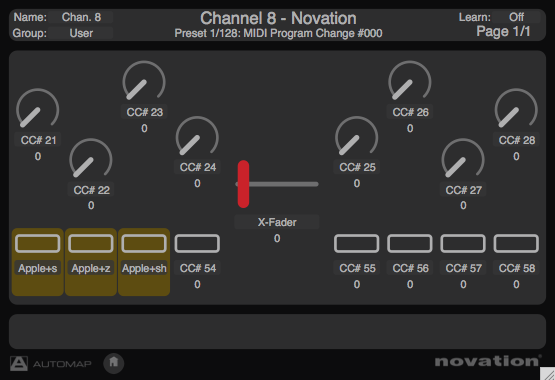Click the CC# 28 label
Image resolution: width=555 pixels, height=380 pixels.
pos(517,140)
